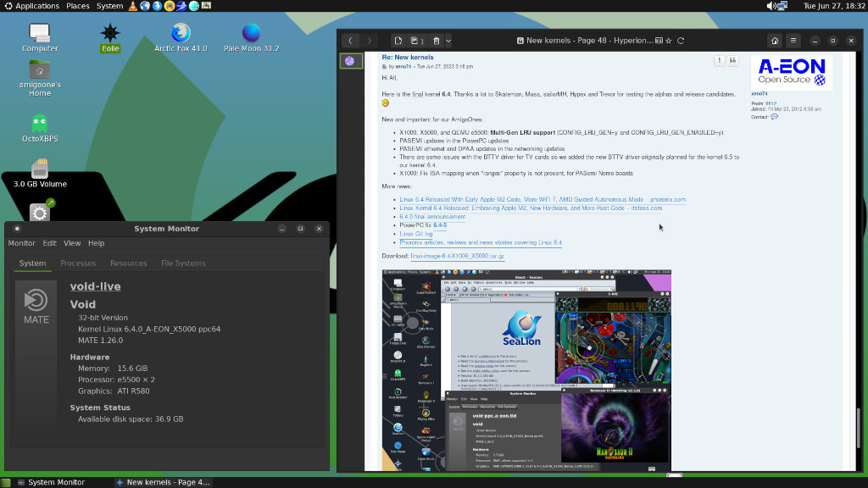The width and height of the screenshot is (868, 488).
Task: Follow the PowerPC fix 6.4-5 link
Action: point(440,225)
